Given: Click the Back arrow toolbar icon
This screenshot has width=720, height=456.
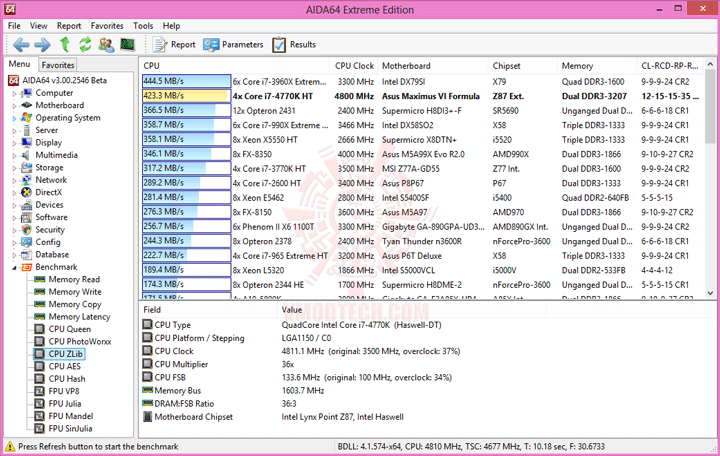Looking at the screenshot, I should pyautogui.click(x=21, y=45).
